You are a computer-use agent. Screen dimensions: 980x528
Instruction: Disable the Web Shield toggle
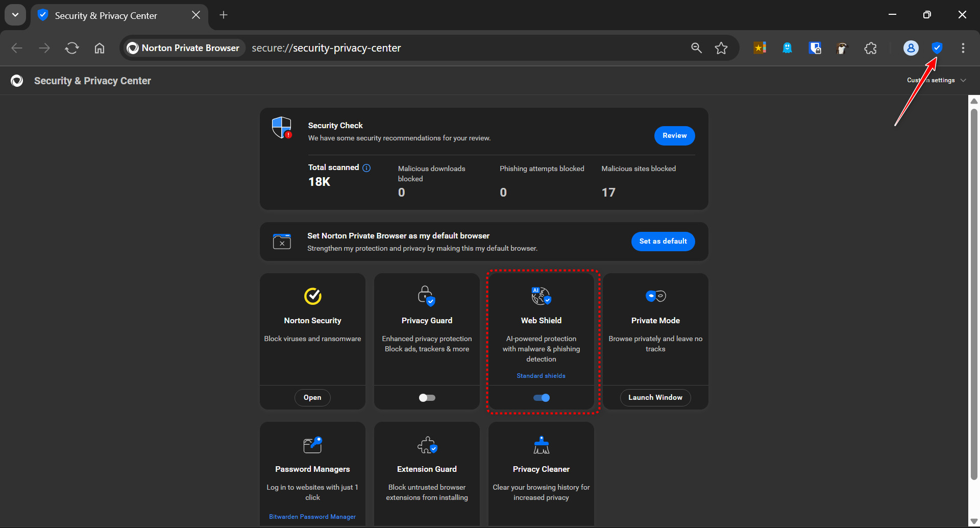541,398
